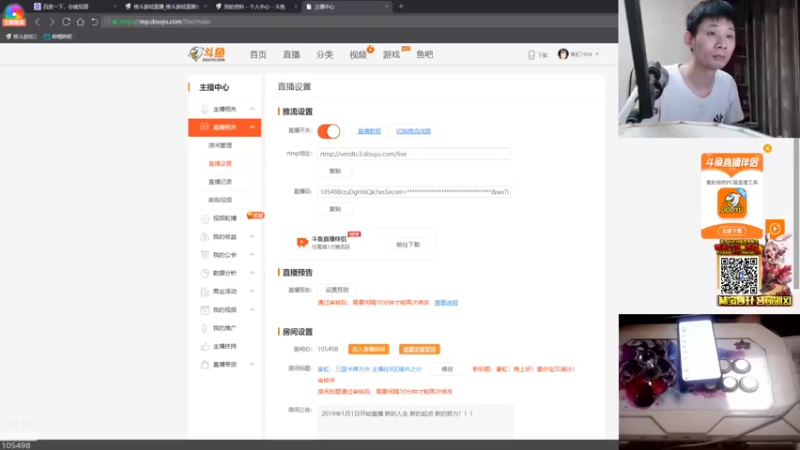Reload the page with the refresh icon
The width and height of the screenshot is (800, 450).
pos(66,22)
